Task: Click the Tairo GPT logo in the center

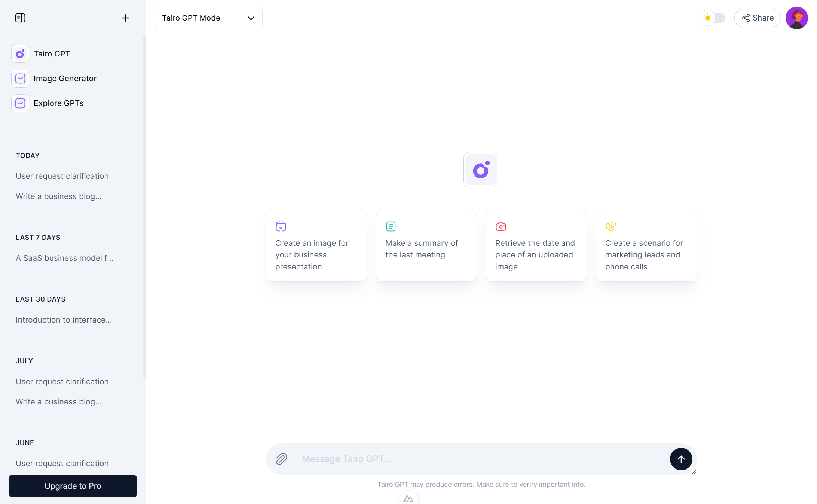Action: tap(481, 169)
